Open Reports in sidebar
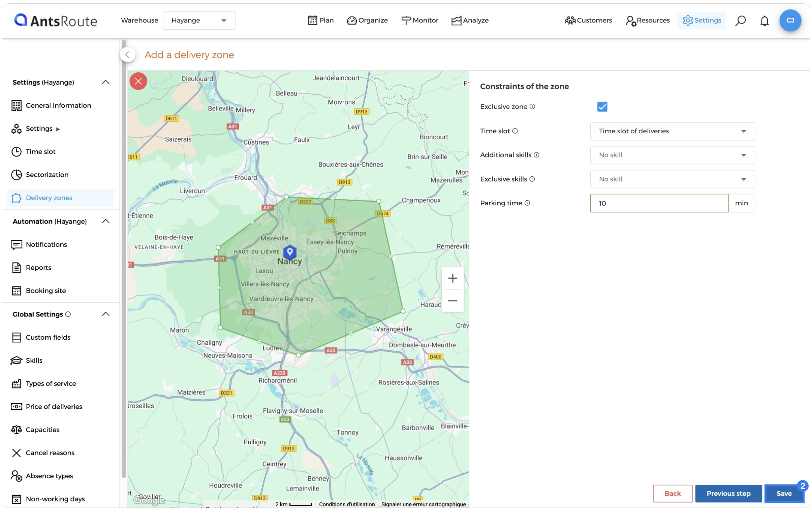This screenshot has height=511, width=812. pyautogui.click(x=60, y=268)
